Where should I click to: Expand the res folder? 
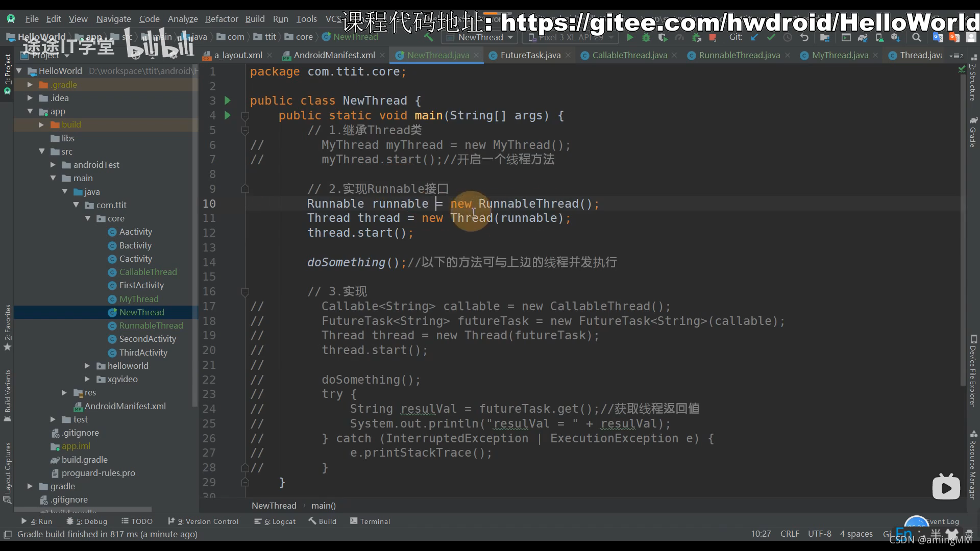[x=64, y=392]
